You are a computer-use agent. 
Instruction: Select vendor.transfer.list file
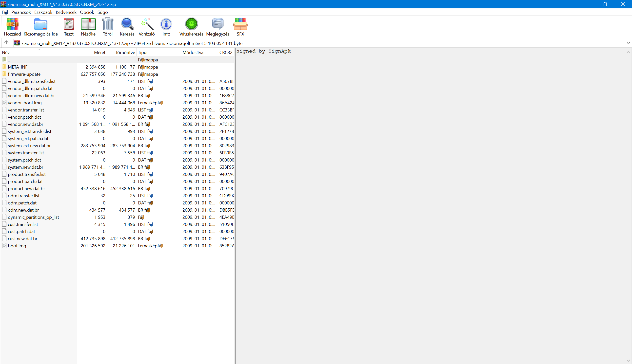coord(26,110)
